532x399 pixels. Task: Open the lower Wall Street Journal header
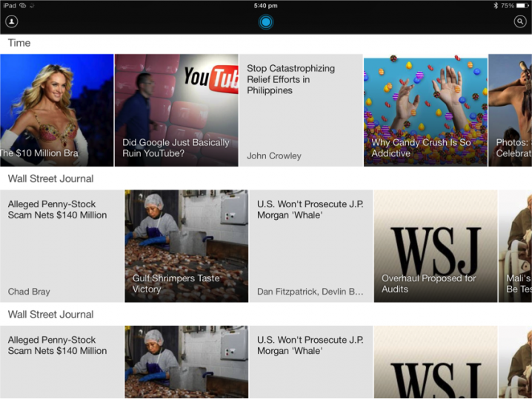click(x=50, y=315)
